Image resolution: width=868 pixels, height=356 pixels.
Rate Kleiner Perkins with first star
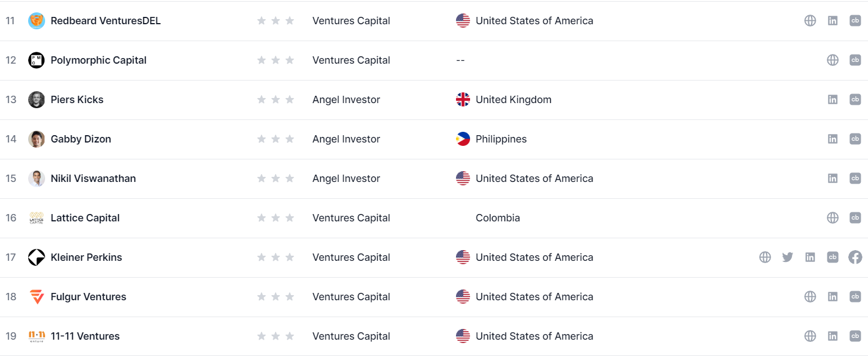click(262, 257)
